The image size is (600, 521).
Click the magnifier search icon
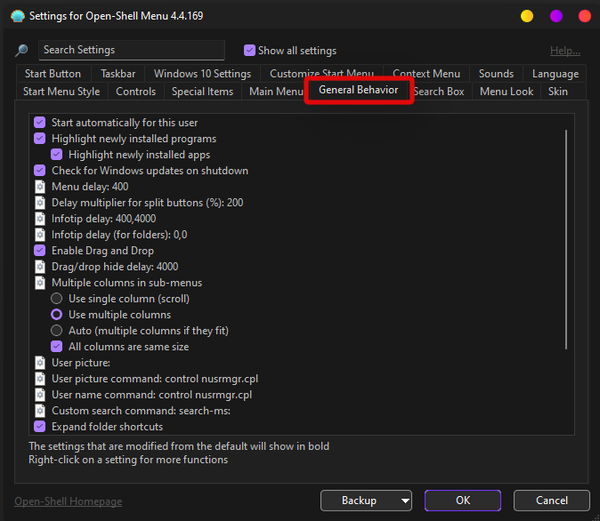coord(21,51)
